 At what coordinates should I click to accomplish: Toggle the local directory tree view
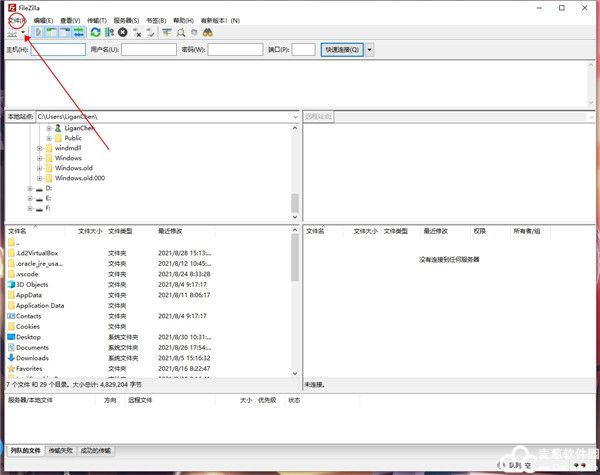(x=51, y=32)
